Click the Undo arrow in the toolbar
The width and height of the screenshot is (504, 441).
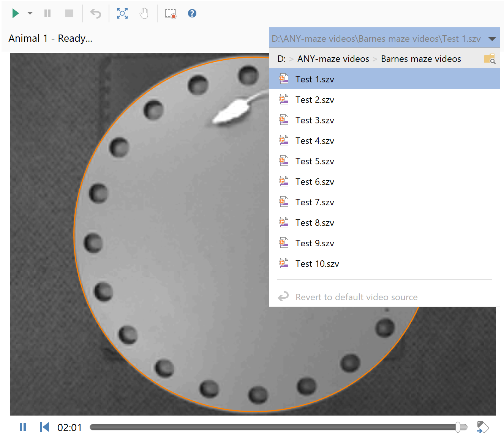95,13
